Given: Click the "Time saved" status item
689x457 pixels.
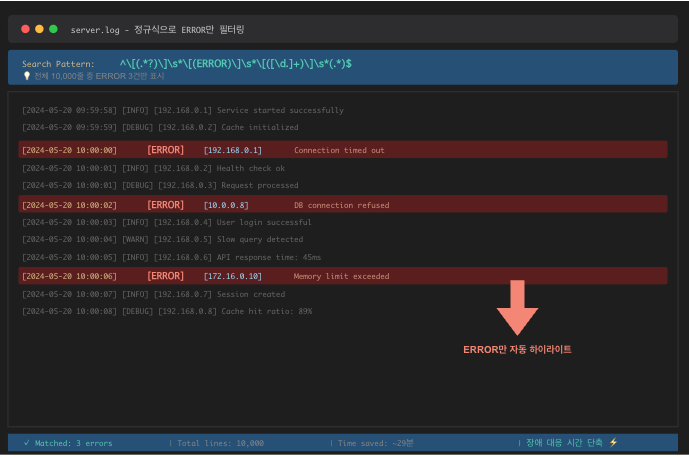Looking at the screenshot, I should click(x=376, y=442).
